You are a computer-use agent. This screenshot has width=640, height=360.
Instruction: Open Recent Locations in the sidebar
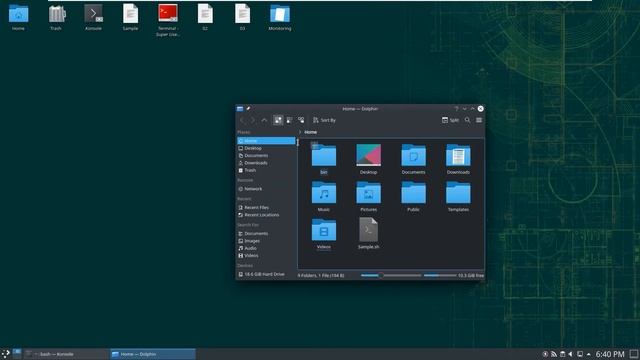pos(266,215)
